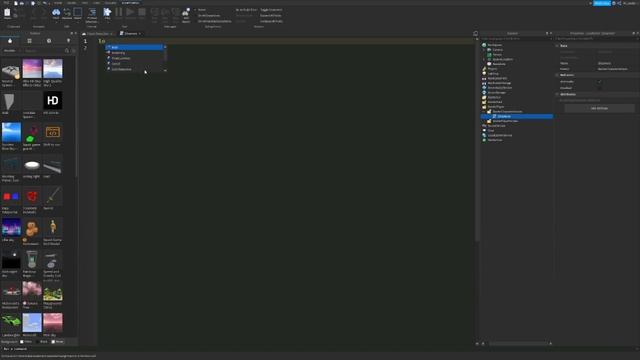The image size is (640, 360).
Task: Open the Home ribbon tab
Action: [58, 3]
